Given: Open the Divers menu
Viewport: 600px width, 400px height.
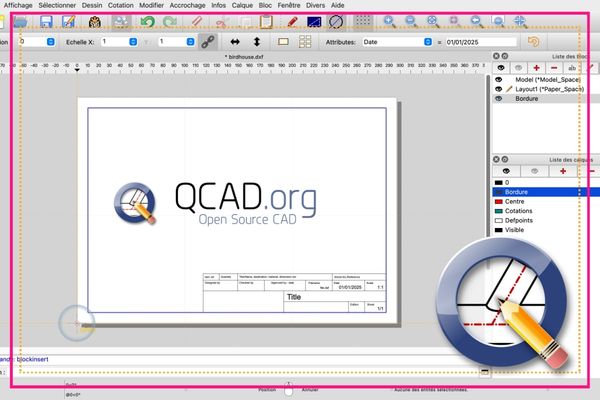Looking at the screenshot, I should pos(315,5).
